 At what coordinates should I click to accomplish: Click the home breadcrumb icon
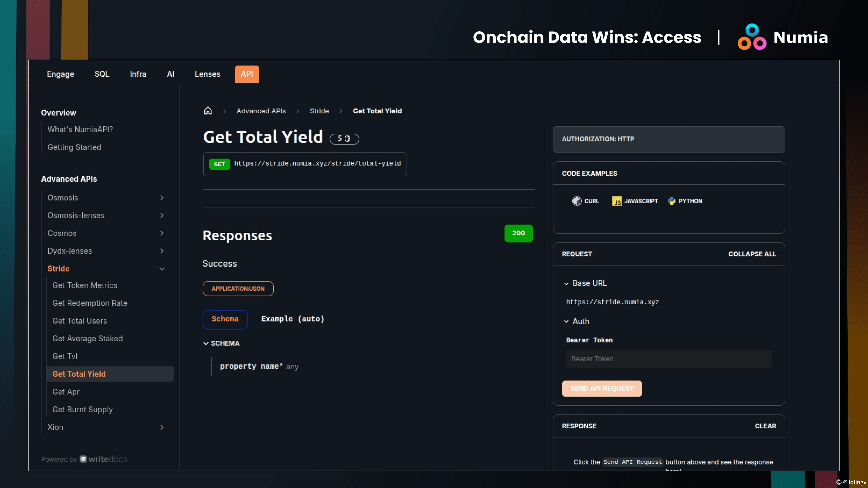click(x=208, y=111)
